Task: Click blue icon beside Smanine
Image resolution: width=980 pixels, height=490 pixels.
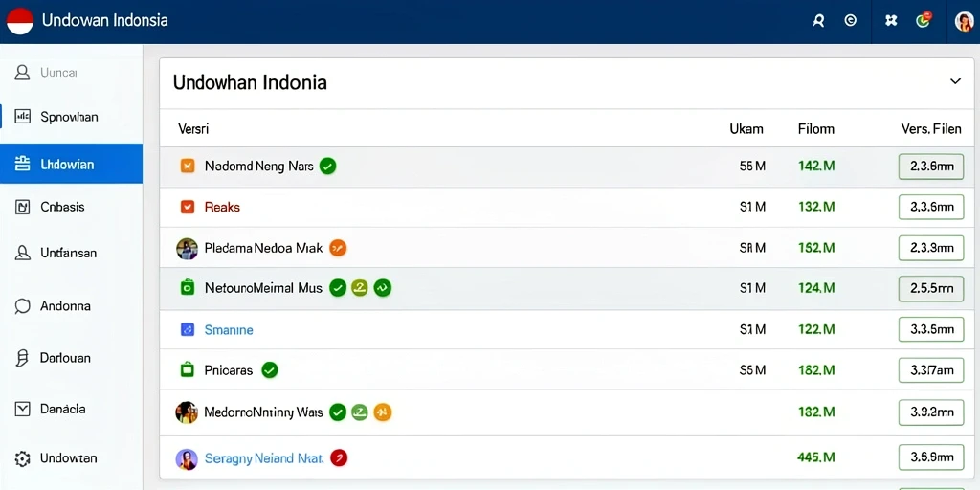Action: pos(188,329)
